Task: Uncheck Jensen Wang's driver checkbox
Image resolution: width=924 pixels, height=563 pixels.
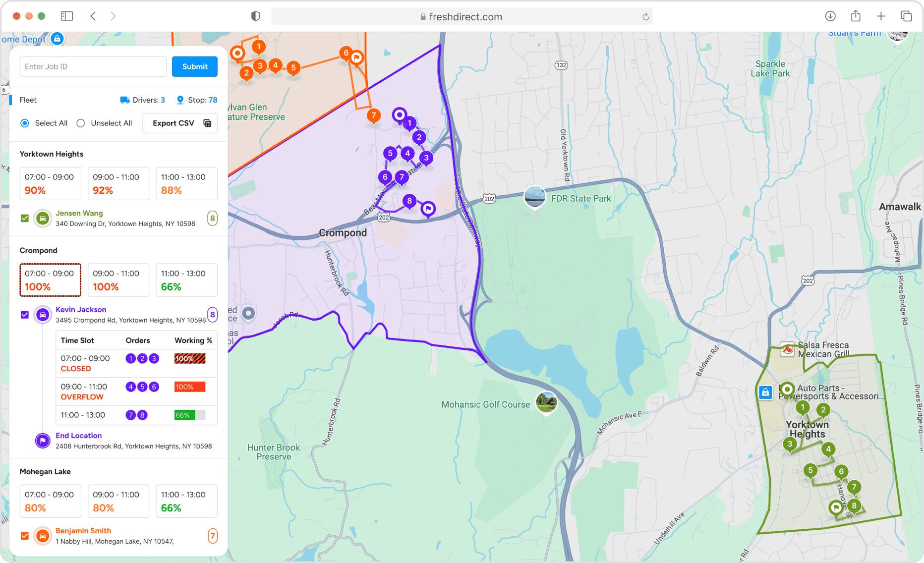Action: point(25,219)
